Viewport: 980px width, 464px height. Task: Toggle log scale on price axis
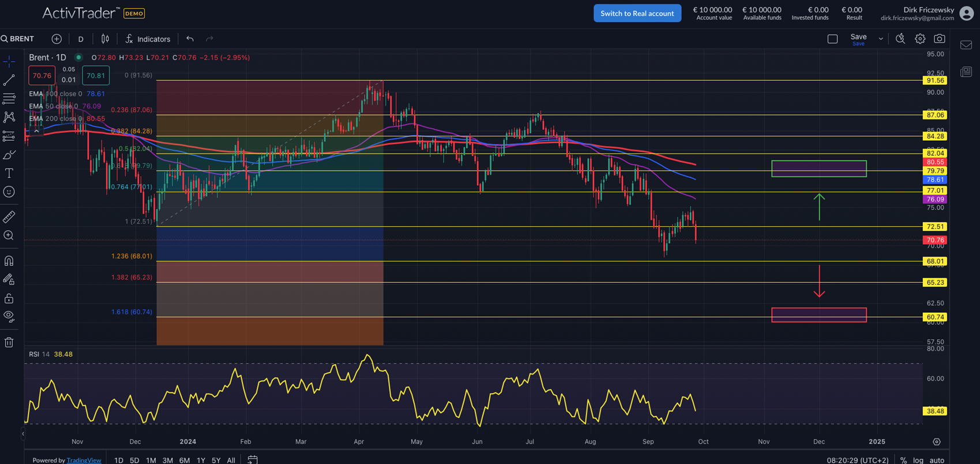(918, 460)
